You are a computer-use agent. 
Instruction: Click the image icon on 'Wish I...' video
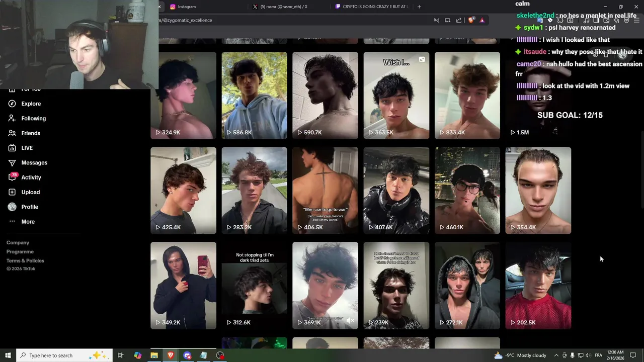click(422, 59)
